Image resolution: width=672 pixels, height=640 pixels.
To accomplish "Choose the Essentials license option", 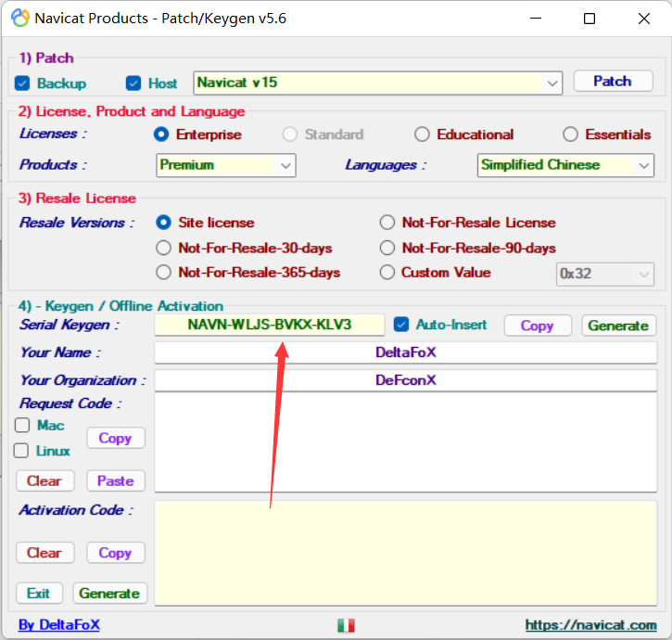I will click(571, 134).
